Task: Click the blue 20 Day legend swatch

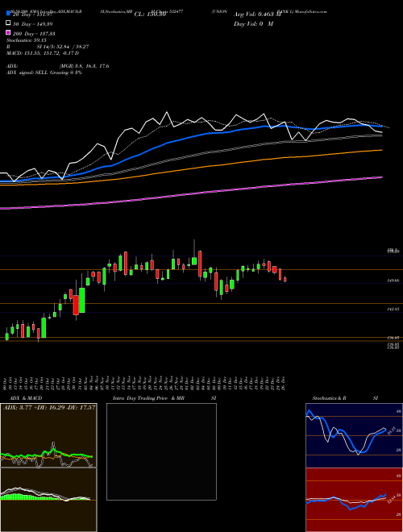Action: click(x=8, y=14)
